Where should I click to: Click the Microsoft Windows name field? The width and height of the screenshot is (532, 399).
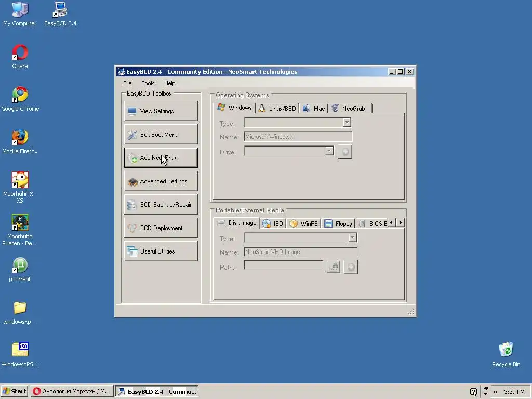(x=298, y=137)
